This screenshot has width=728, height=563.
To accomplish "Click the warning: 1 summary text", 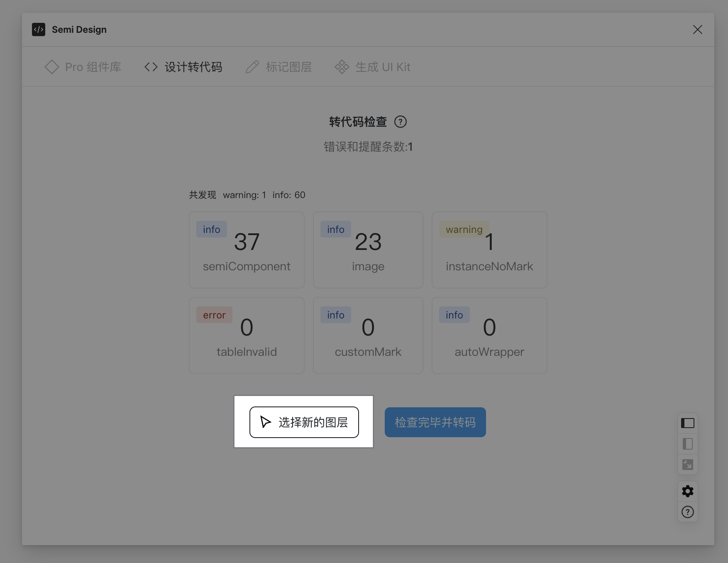I will click(244, 195).
